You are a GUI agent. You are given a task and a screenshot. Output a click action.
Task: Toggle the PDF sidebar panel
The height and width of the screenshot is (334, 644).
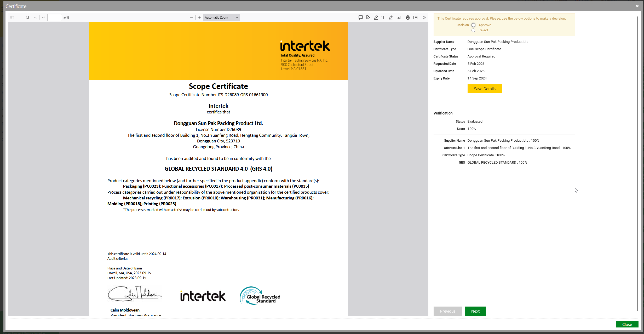(x=12, y=18)
